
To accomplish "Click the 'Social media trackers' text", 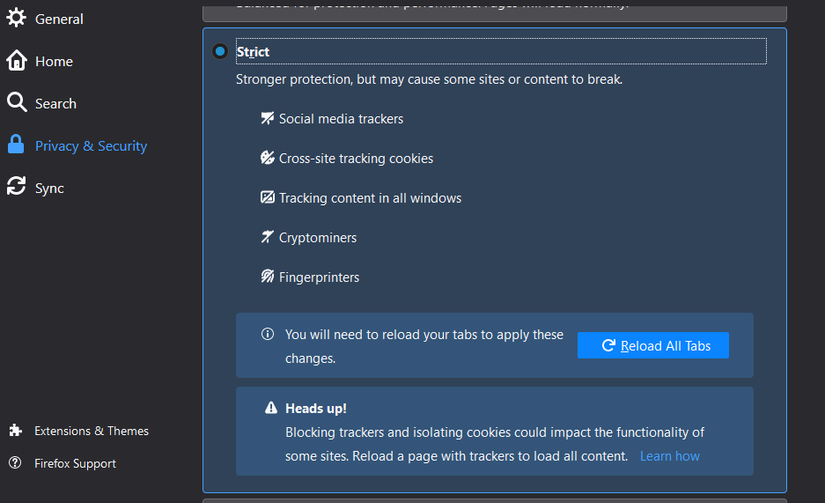I will point(341,119).
